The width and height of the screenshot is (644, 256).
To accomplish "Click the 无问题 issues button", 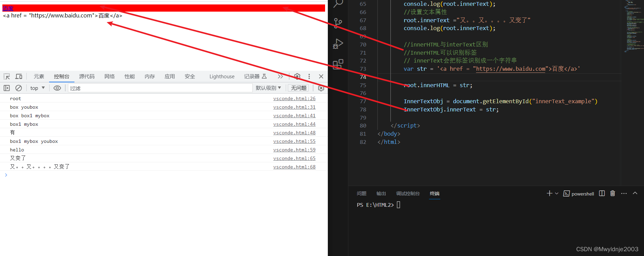I will pyautogui.click(x=298, y=88).
